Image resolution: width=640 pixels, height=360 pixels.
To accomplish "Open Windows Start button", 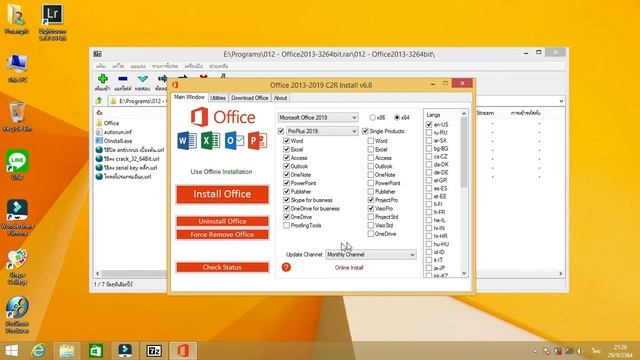I will pos(11,351).
